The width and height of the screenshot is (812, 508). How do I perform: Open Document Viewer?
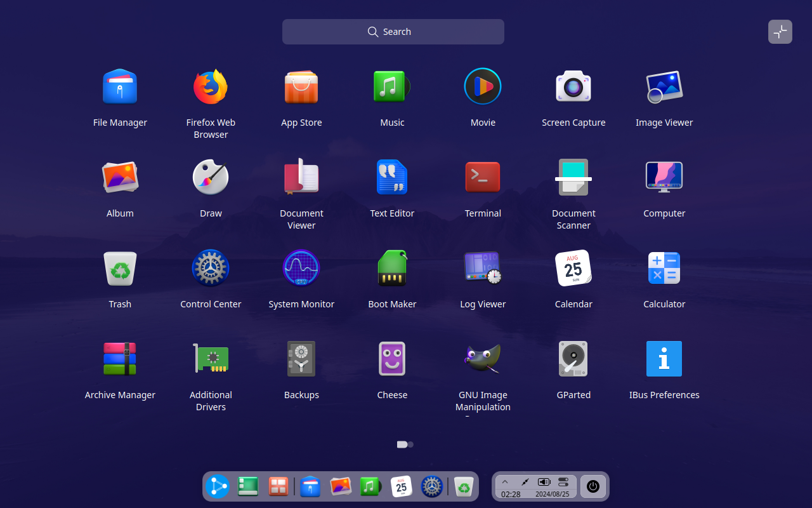click(301, 177)
